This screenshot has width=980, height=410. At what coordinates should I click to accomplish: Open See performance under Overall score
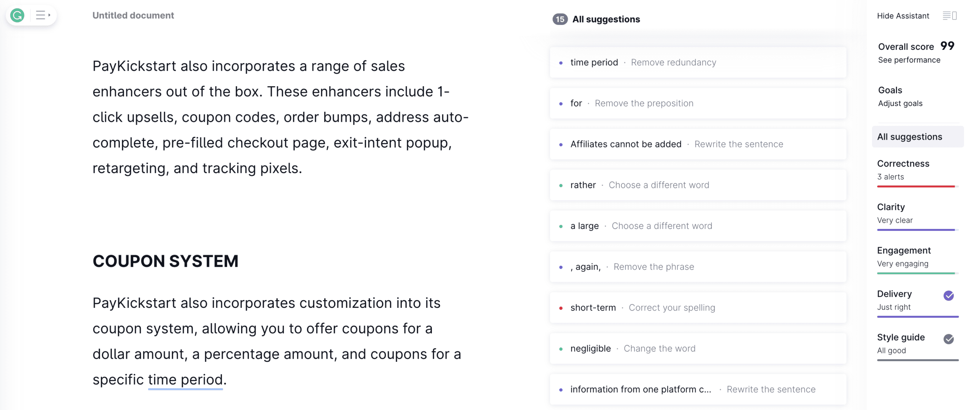[x=909, y=60]
